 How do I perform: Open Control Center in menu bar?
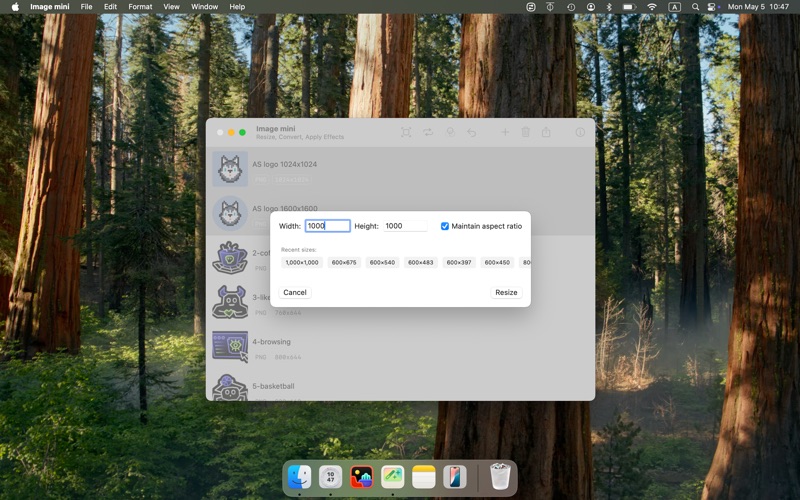[712, 7]
